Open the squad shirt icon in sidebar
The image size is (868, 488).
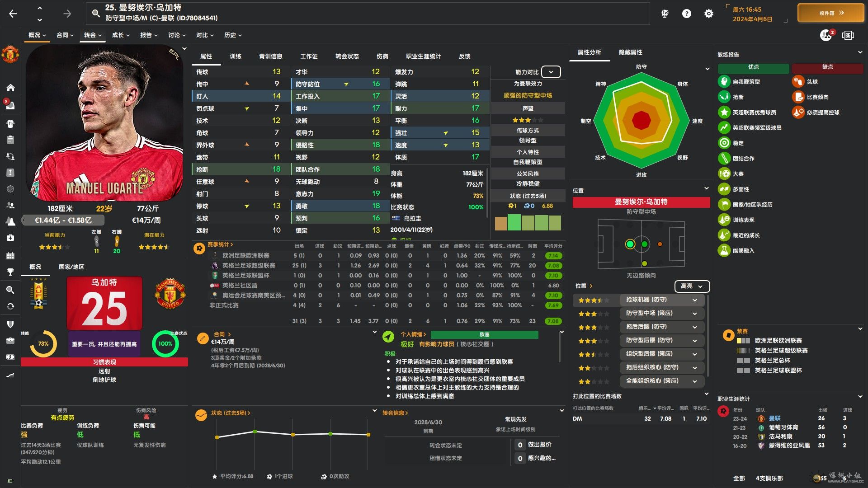10,123
